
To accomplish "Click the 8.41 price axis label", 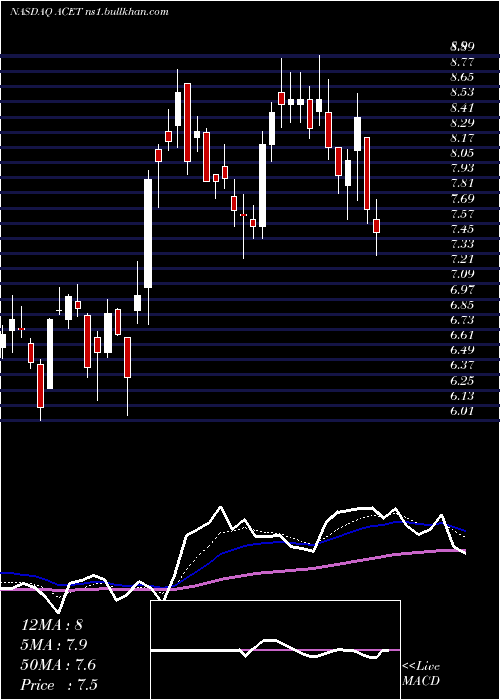I will click(462, 108).
